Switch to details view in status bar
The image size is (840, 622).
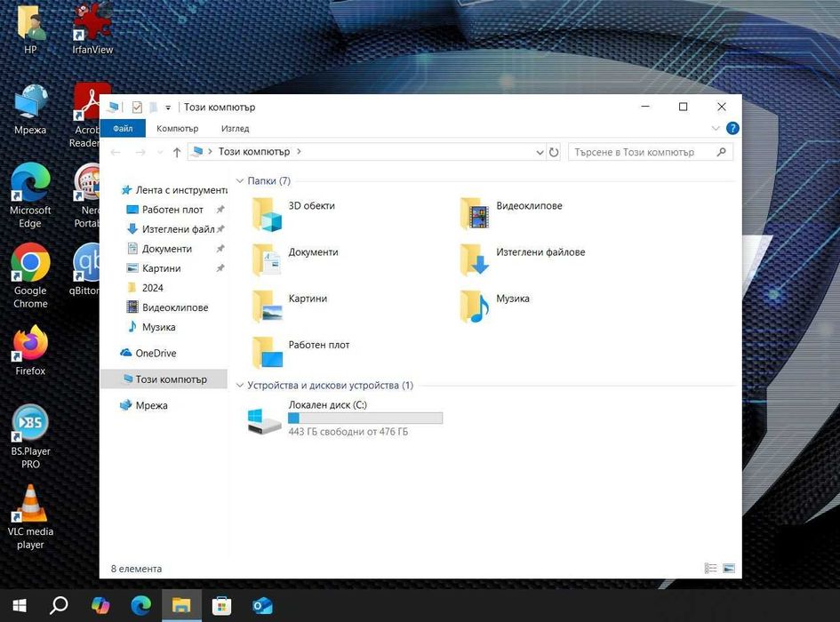710,568
